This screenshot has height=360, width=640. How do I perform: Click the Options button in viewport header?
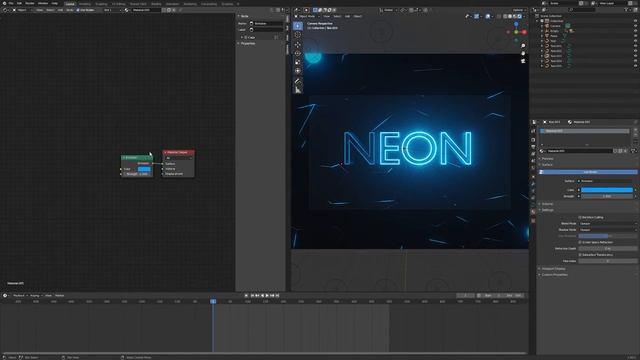pyautogui.click(x=518, y=10)
